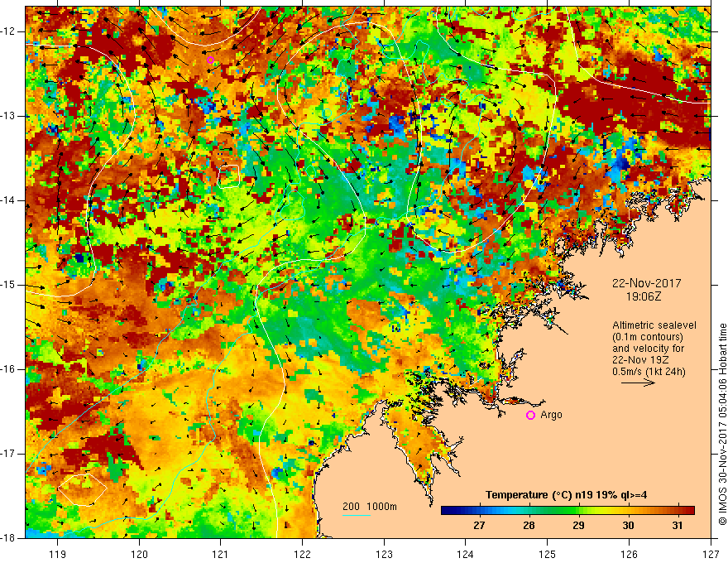Click the cyan 200 1000m isobath legend line
This screenshot has width=728, height=563.
[356, 515]
